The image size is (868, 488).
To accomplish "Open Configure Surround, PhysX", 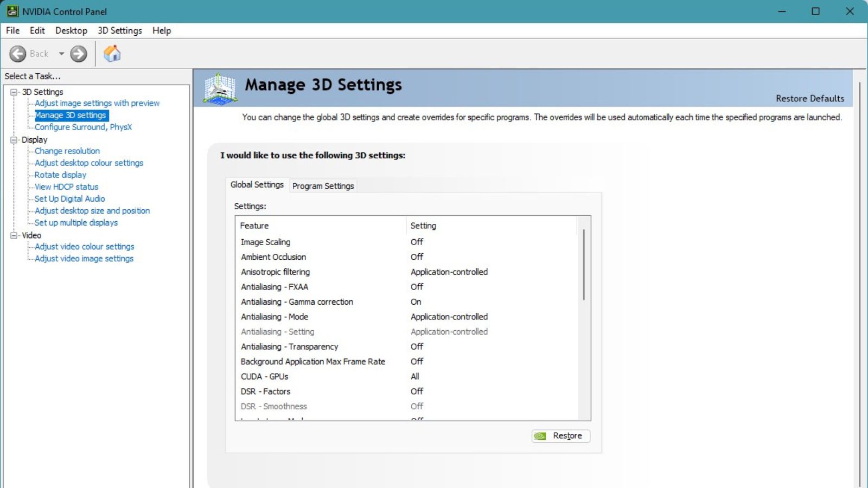I will (83, 127).
